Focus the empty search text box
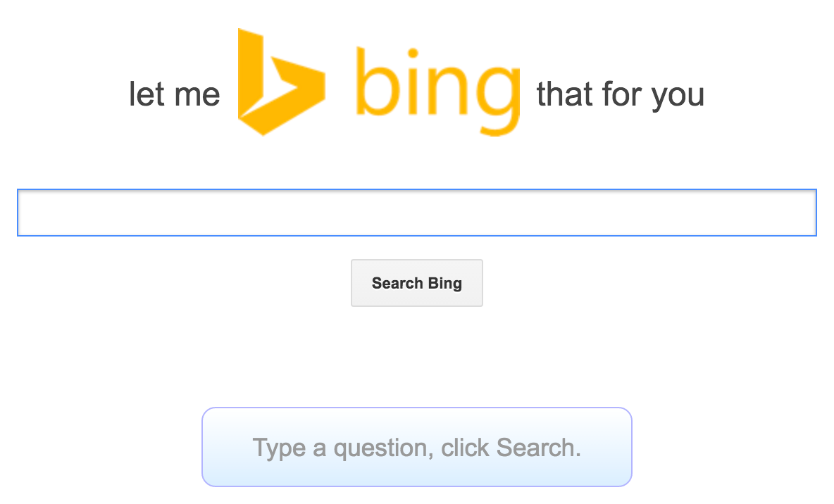This screenshot has width=834, height=504. [417, 213]
